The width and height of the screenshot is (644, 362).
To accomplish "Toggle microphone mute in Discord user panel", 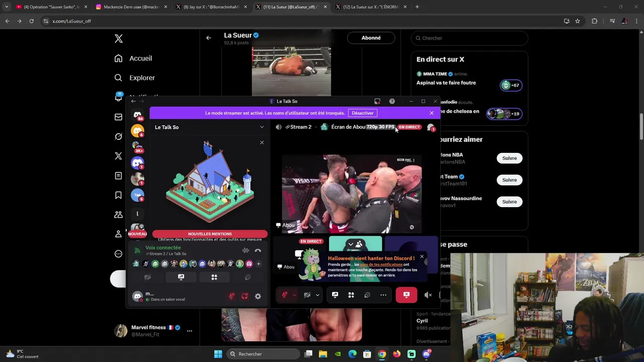I will tap(231, 296).
